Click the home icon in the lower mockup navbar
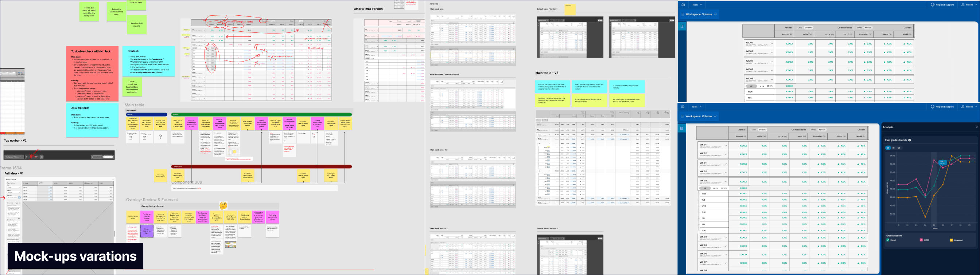This screenshot has height=275, width=980. click(683, 107)
